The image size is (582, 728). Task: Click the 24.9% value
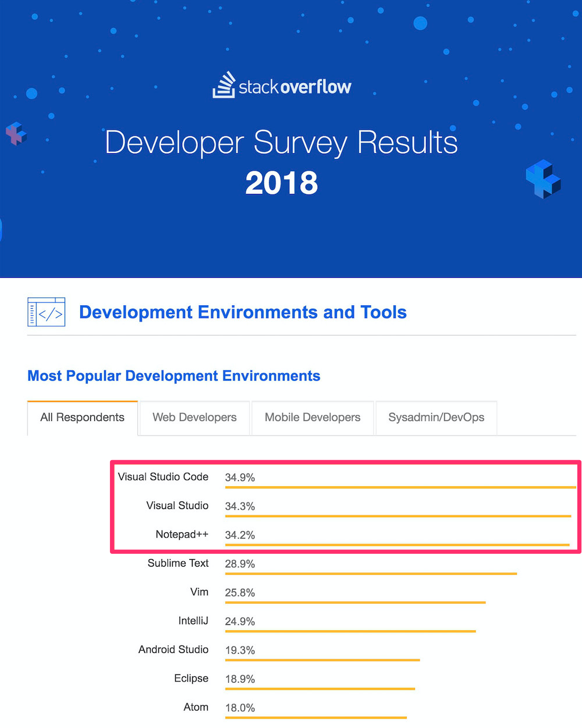coord(240,621)
